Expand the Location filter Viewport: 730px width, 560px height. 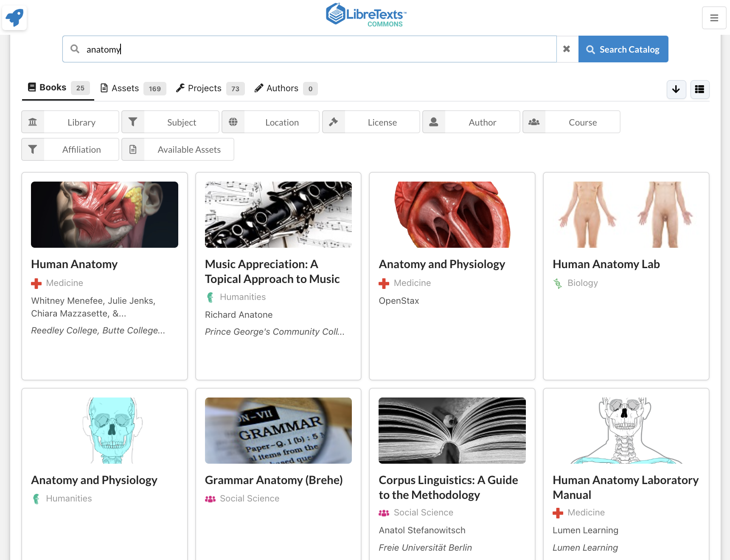pos(270,122)
